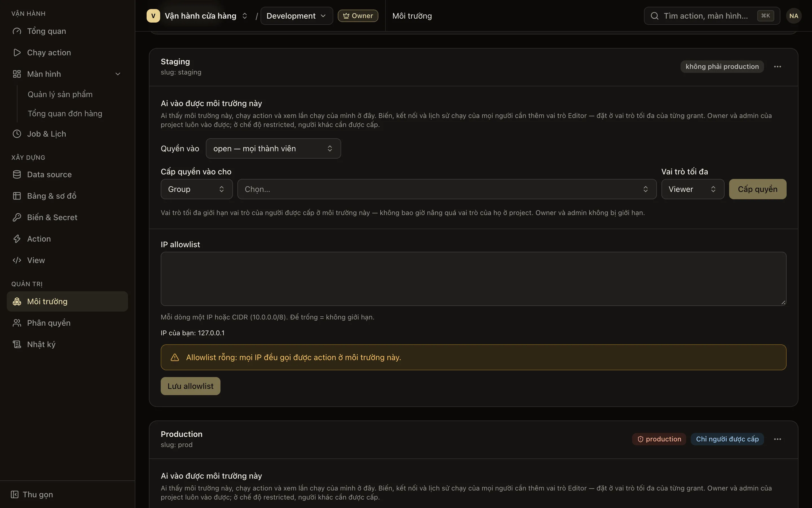Collapse the Màn hình submenu chevron
812x508 pixels.
coord(118,74)
